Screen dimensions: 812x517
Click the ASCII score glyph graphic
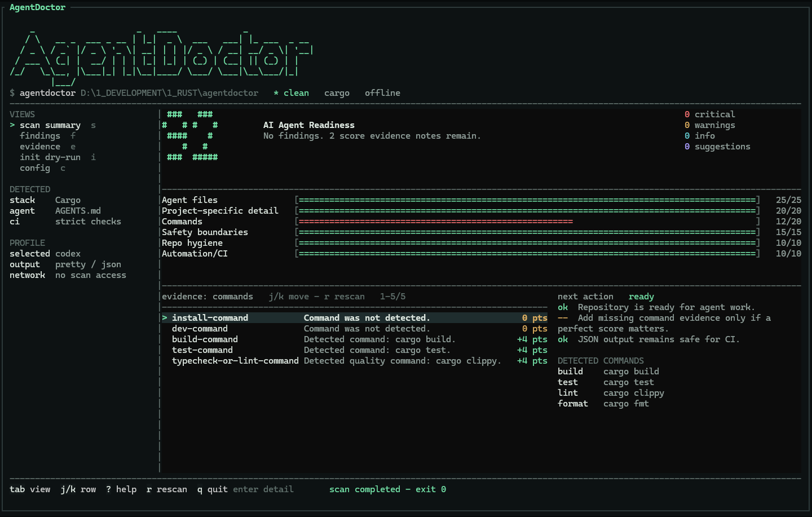coord(190,136)
